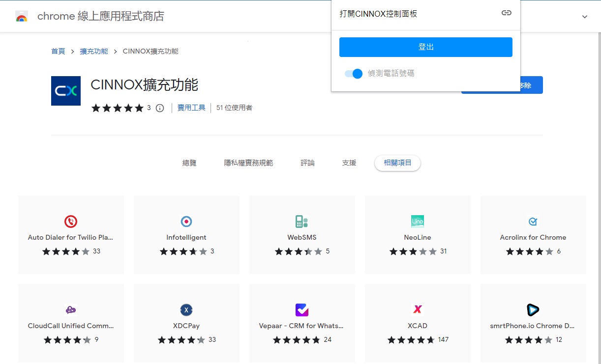Switch to the 隱私權實務規範 tab
Image resolution: width=601 pixels, height=364 pixels.
point(248,163)
